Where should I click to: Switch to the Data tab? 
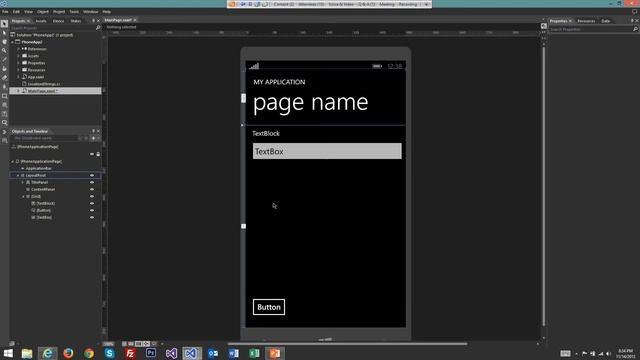pos(606,21)
